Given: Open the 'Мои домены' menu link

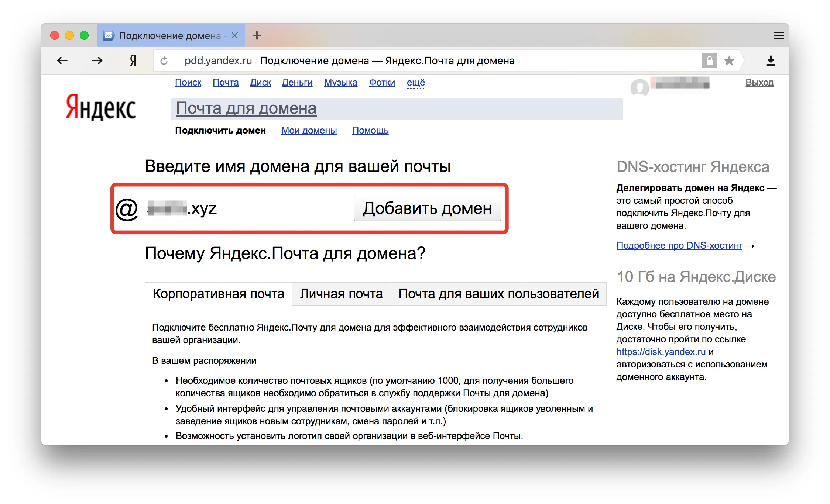Looking at the screenshot, I should pos(309,130).
